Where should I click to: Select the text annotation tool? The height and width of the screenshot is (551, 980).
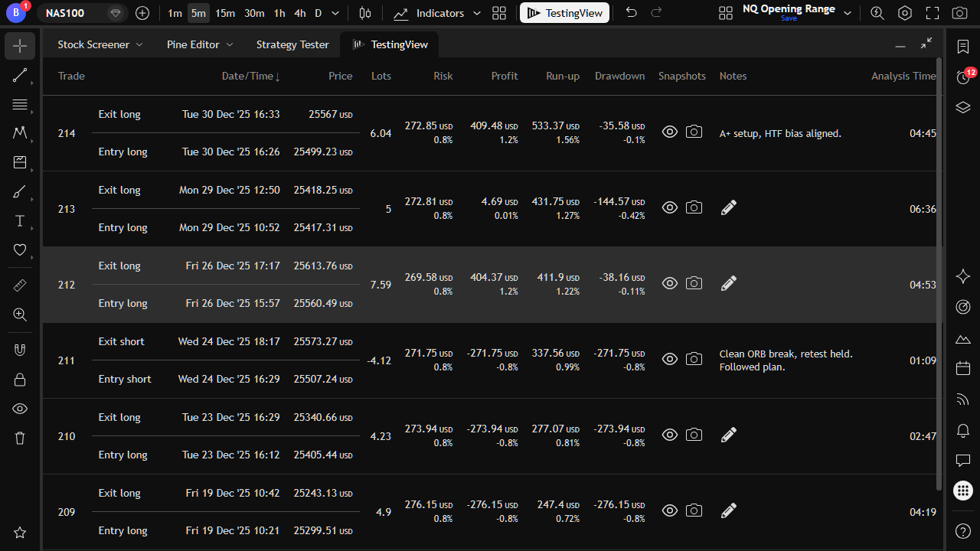[20, 221]
